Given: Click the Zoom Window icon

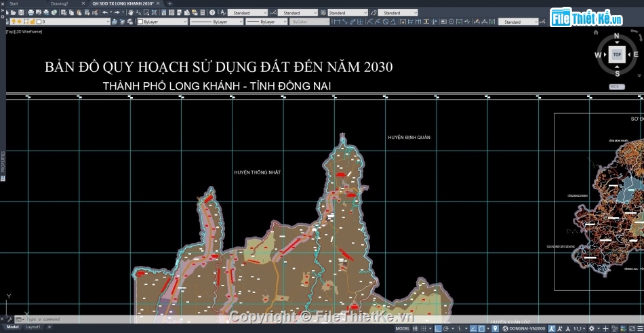Looking at the screenshot, I should [146, 12].
